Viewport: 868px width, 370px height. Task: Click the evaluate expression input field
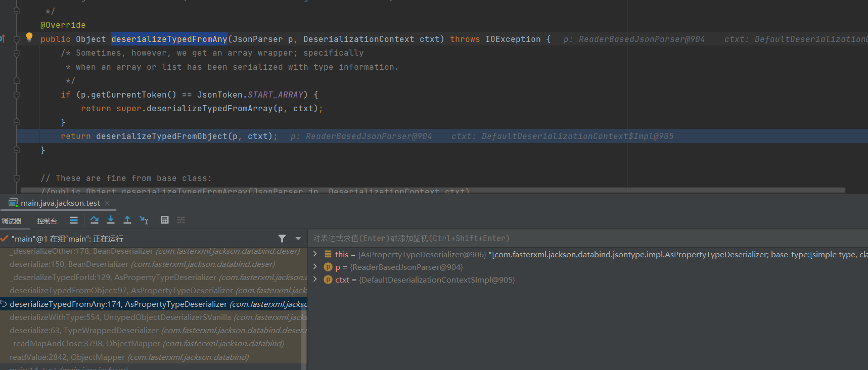click(x=588, y=238)
